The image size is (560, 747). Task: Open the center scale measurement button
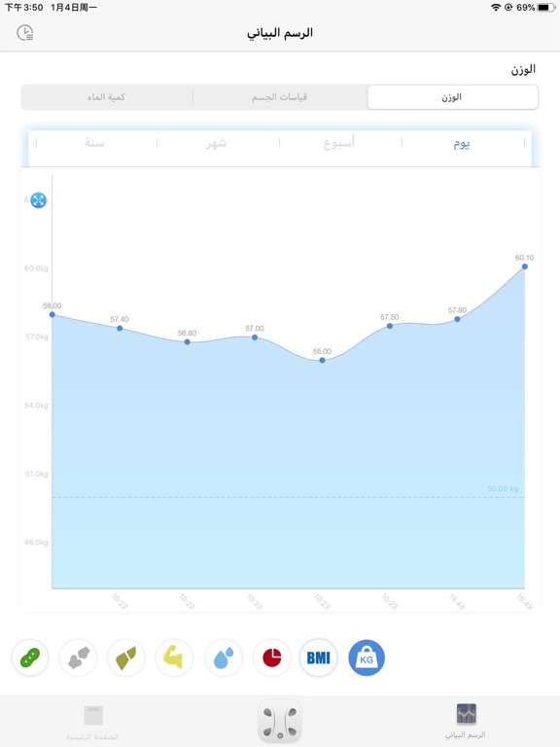280,721
